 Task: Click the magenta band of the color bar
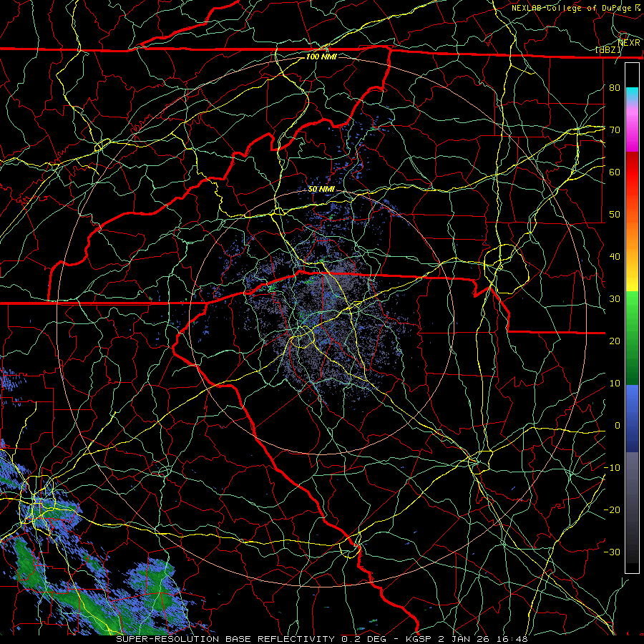tap(632, 135)
